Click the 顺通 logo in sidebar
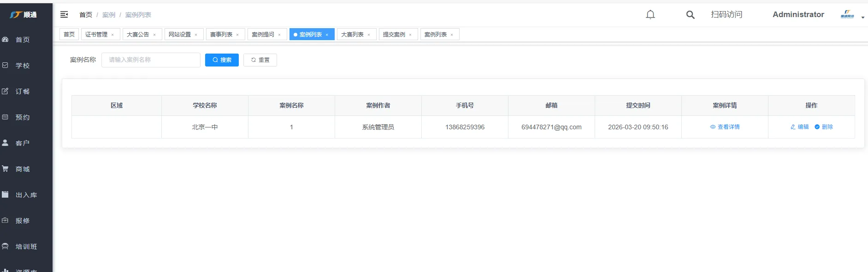 point(24,15)
